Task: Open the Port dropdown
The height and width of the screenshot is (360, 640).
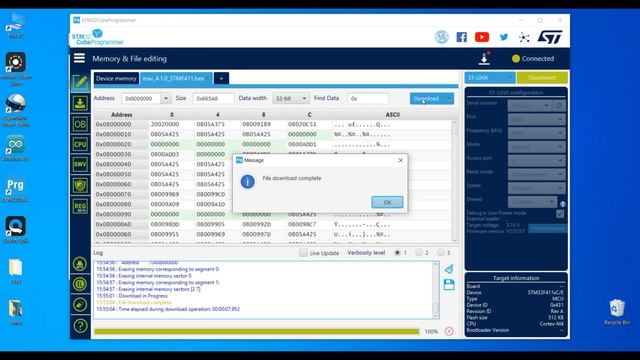Action: tap(537, 119)
